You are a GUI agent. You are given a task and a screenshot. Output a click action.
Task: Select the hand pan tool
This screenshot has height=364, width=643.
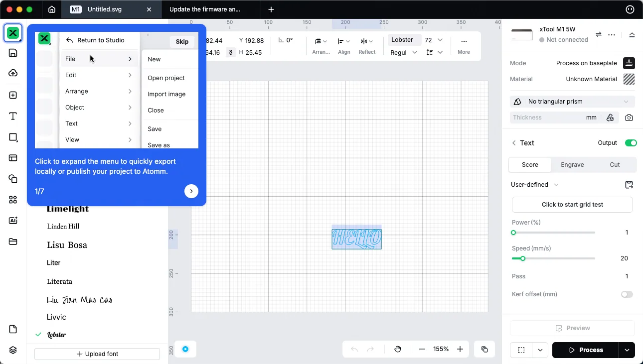[398, 349]
